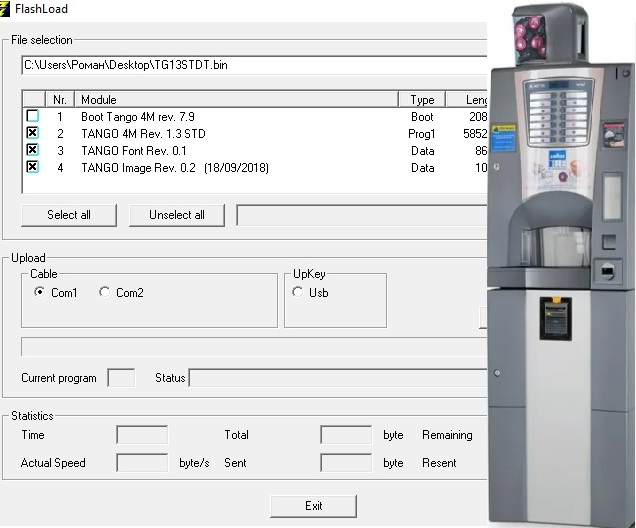The height and width of the screenshot is (528, 636).
Task: Click the empty field beside Unselect all
Action: (362, 215)
